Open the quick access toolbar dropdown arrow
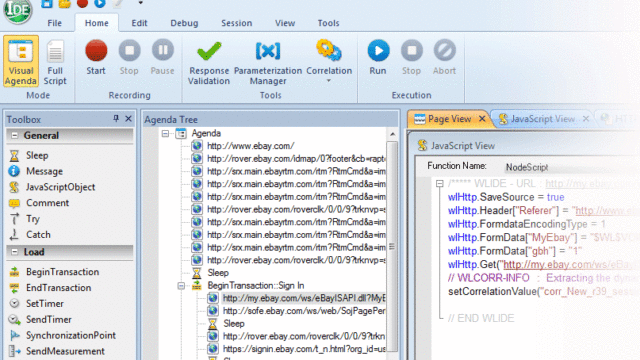The image size is (640, 360). (x=140, y=3)
